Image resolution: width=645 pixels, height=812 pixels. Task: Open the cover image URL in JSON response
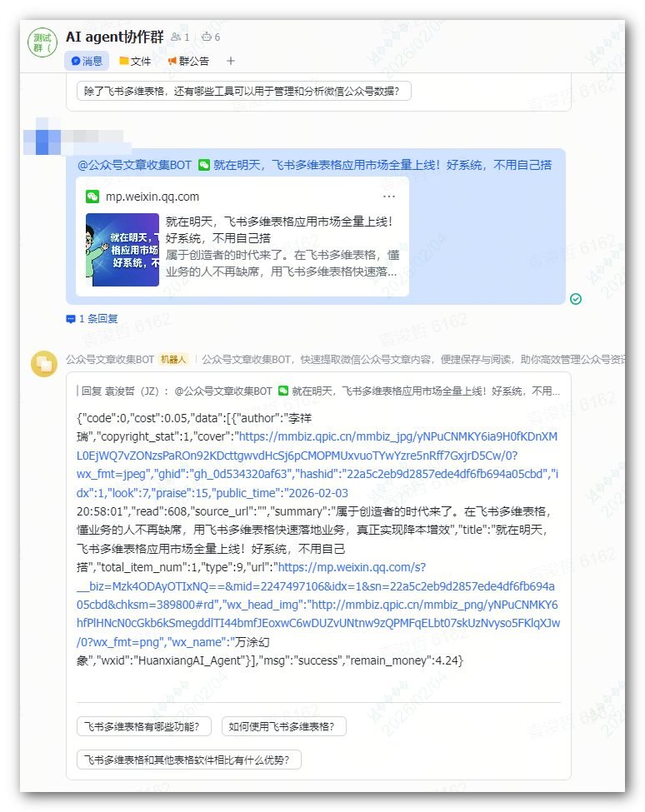pos(317,456)
